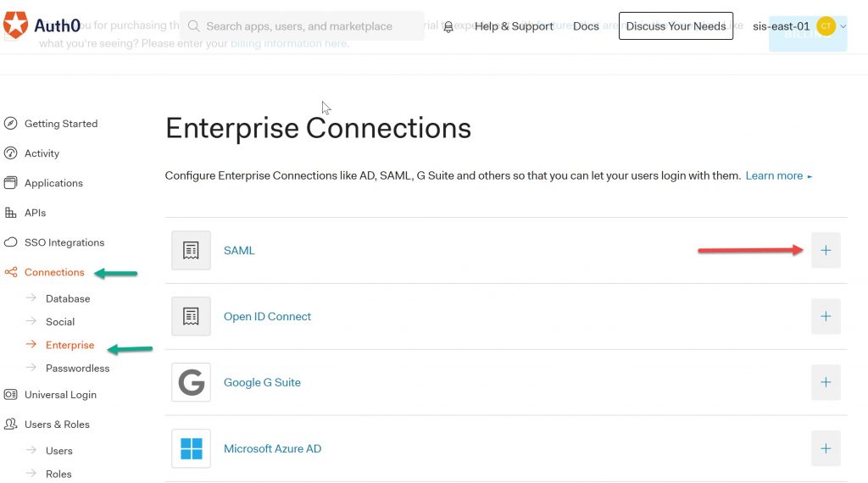Open the SAML connection link
Screen dimensions: 868x483
click(x=239, y=250)
